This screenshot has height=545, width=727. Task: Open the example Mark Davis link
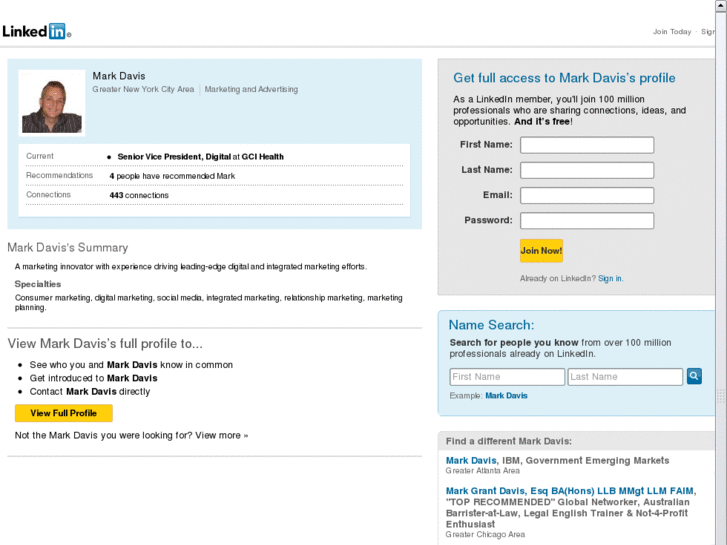[506, 396]
